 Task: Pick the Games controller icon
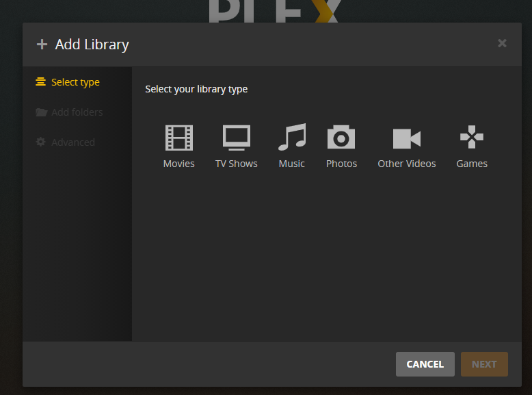[x=472, y=137]
